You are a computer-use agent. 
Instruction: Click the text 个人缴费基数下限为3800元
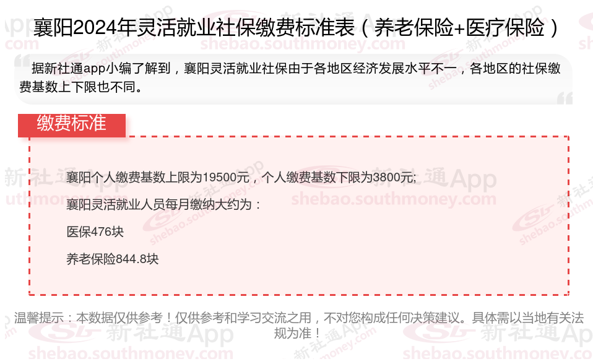(x=339, y=177)
